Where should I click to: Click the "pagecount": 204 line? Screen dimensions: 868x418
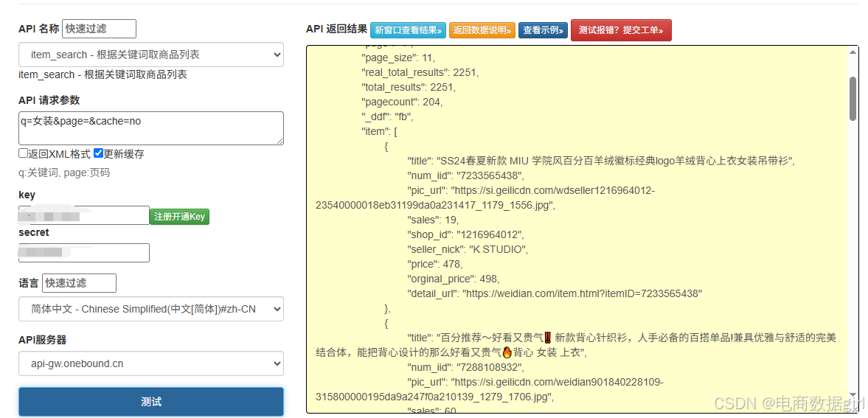tap(401, 102)
